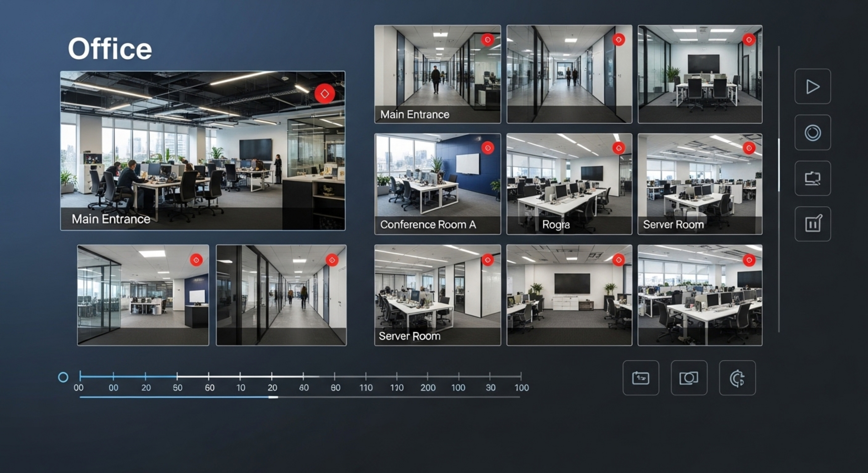
Task: Toggle record indicator on Conference Room A tile
Action: (x=488, y=148)
